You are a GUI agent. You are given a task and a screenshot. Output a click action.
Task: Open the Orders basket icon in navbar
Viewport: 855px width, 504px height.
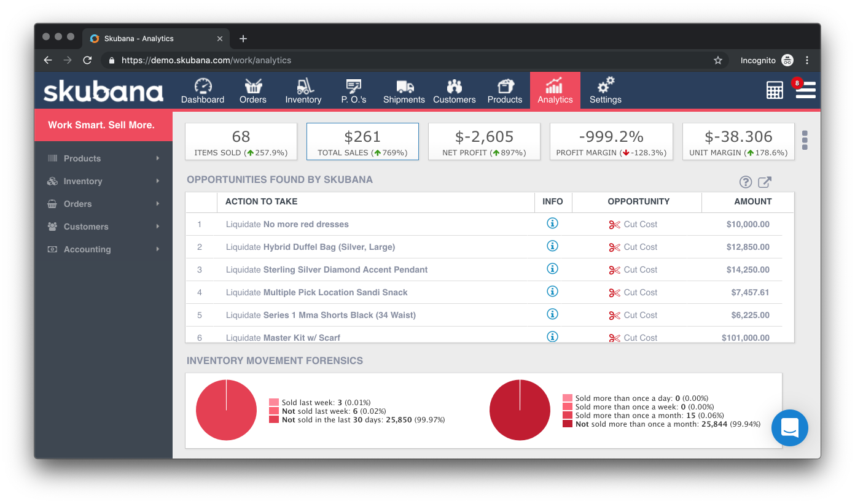[253, 86]
